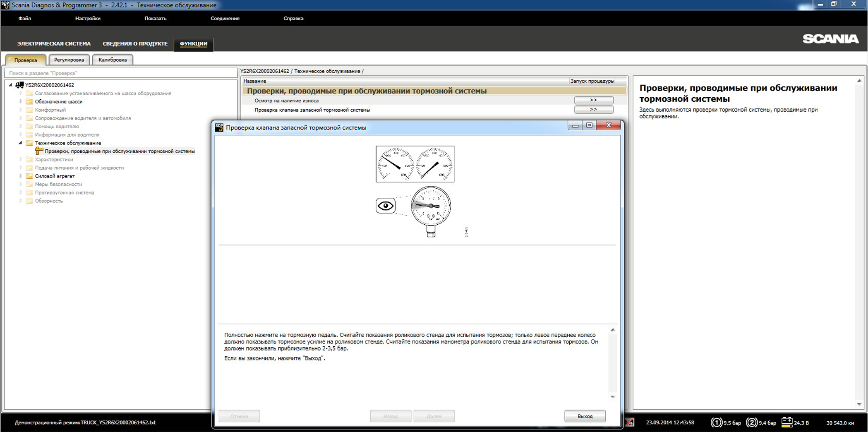The width and height of the screenshot is (868, 432).
Task: Switch to the Калибровка tab
Action: coord(113,60)
